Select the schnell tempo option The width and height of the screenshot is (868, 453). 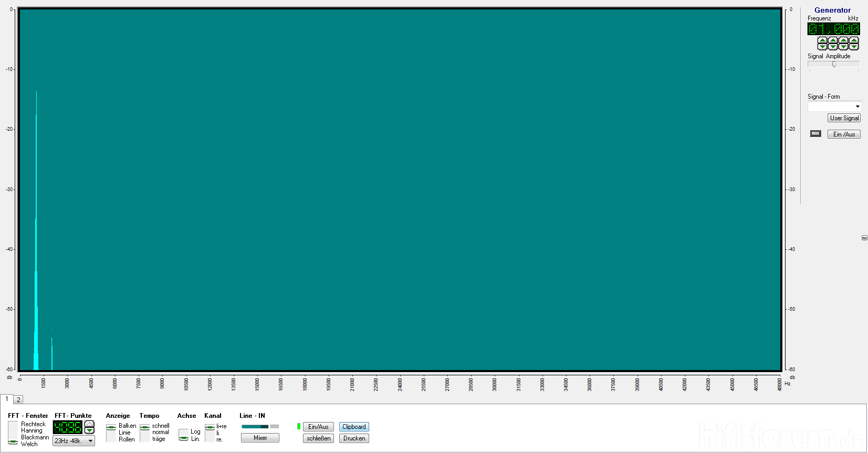tap(161, 426)
